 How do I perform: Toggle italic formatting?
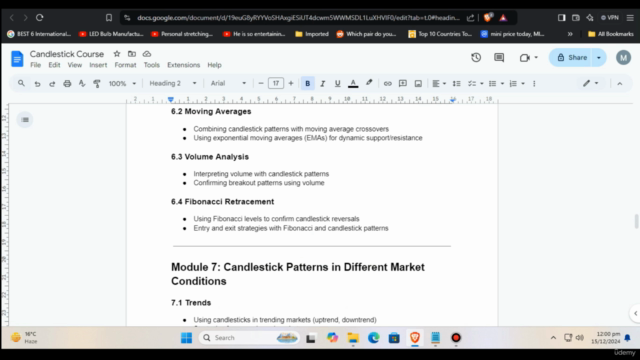tap(322, 84)
